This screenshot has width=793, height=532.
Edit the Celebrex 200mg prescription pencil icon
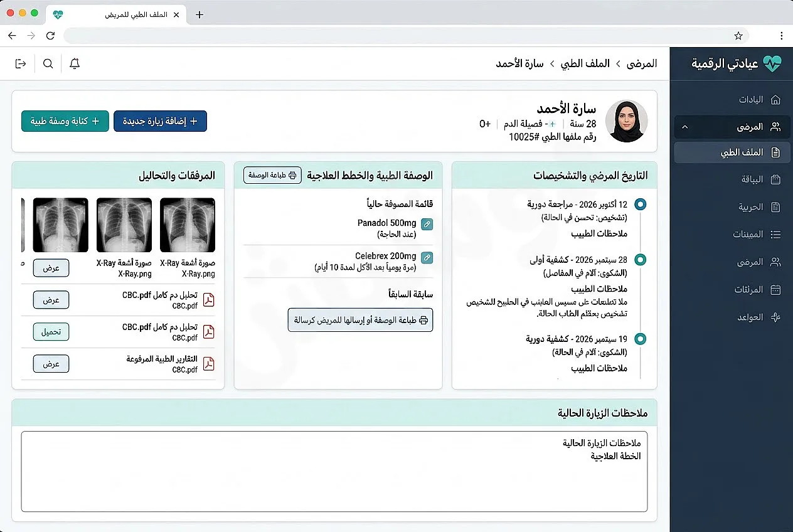[427, 257]
